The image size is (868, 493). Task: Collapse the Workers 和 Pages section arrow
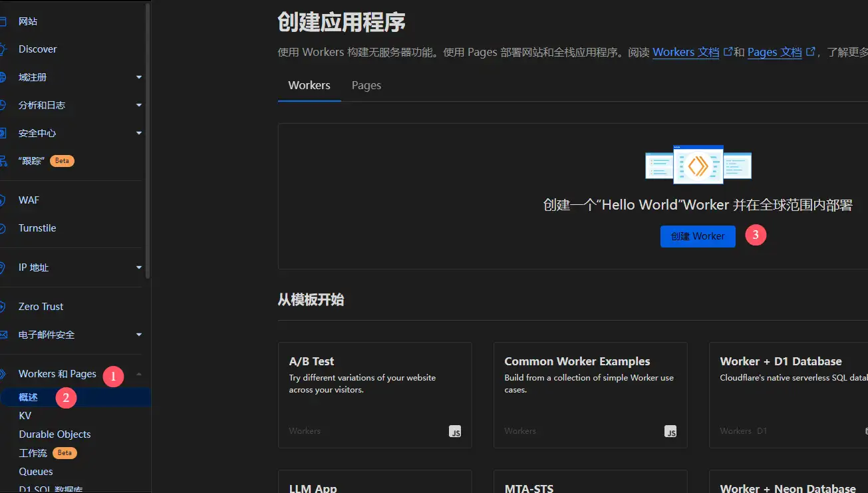pos(139,374)
